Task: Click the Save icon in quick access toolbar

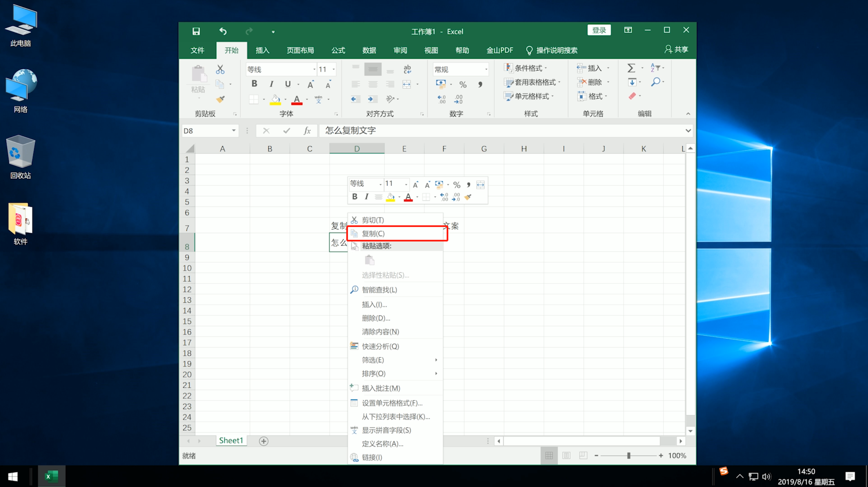Action: (196, 31)
